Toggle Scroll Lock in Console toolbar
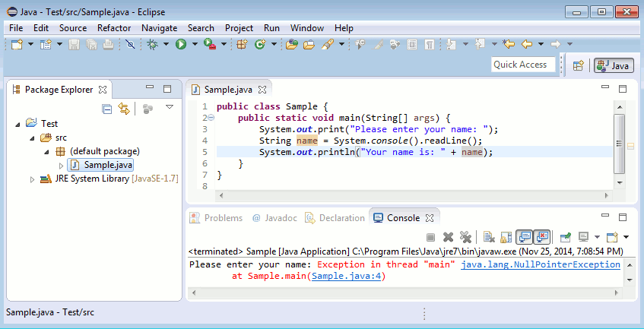The height and width of the screenshot is (329, 644). (x=506, y=237)
